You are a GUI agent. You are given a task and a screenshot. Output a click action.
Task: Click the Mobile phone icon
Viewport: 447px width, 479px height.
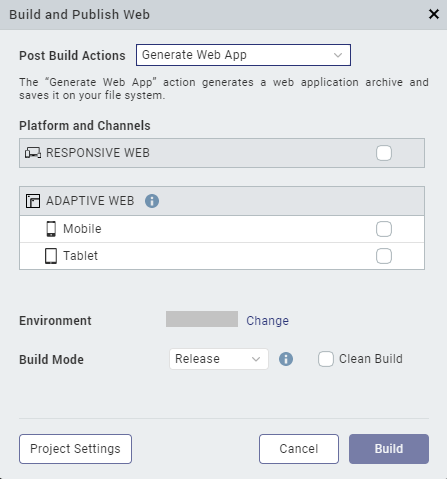pyautogui.click(x=51, y=229)
